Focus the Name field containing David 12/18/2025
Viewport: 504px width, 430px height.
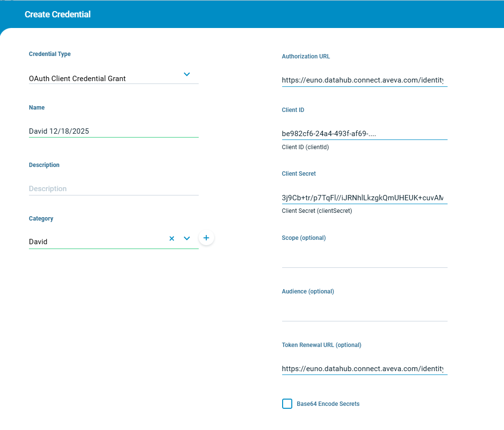(x=113, y=131)
